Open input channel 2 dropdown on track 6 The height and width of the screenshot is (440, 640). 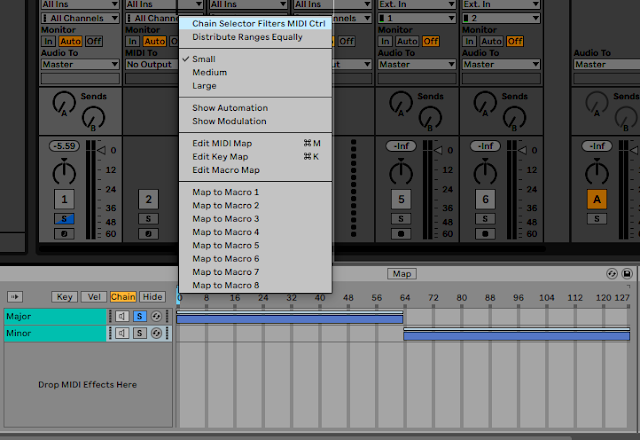[x=501, y=18]
